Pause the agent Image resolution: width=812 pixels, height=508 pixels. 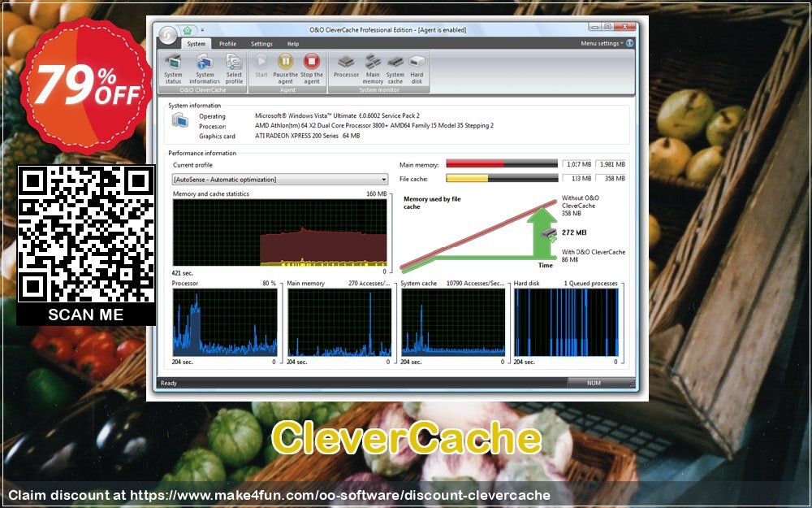[285, 68]
